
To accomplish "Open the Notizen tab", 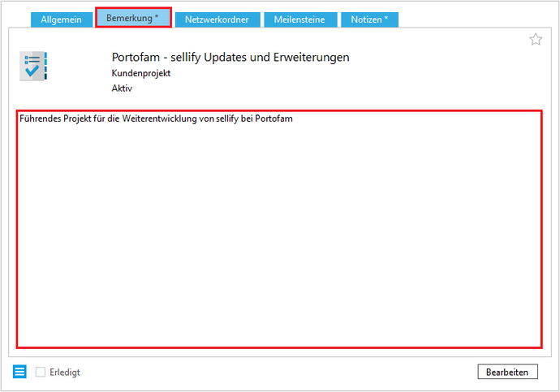I will pyautogui.click(x=369, y=19).
